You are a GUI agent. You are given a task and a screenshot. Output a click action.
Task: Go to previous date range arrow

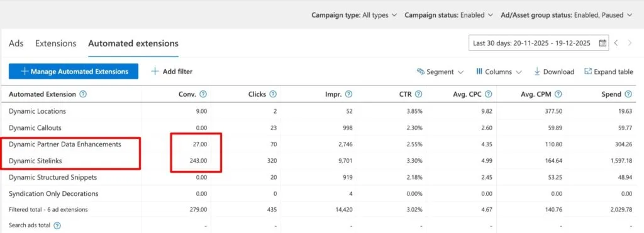click(616, 43)
